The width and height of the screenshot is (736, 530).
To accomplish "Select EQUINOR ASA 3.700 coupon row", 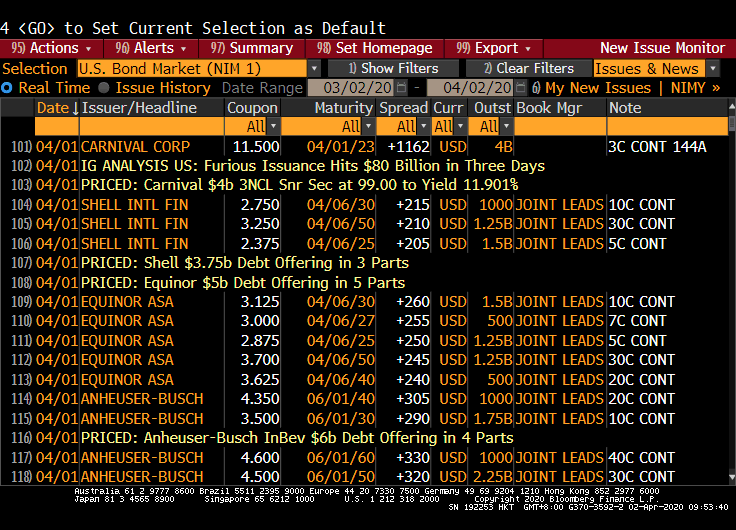I will pos(364,360).
